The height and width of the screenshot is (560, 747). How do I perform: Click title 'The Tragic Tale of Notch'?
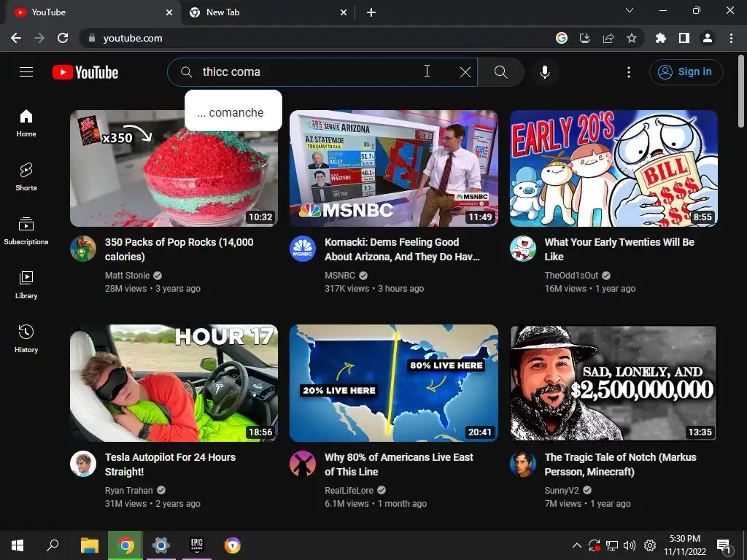click(620, 464)
